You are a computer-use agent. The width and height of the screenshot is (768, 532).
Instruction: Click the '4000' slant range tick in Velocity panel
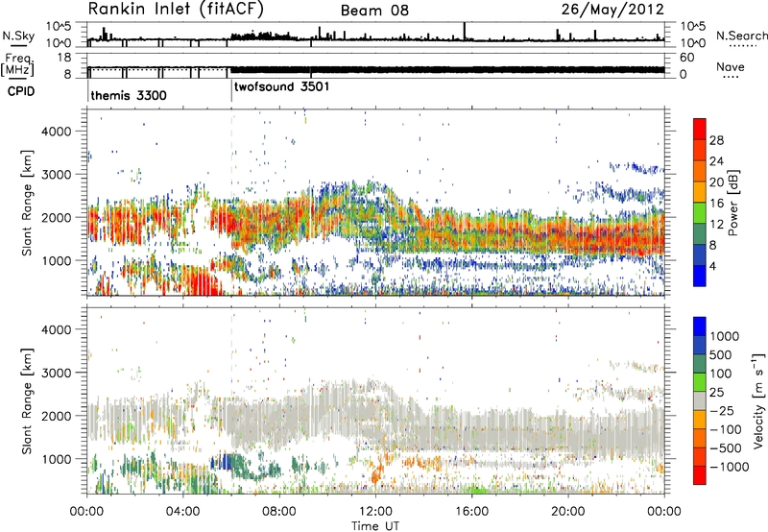pos(56,329)
